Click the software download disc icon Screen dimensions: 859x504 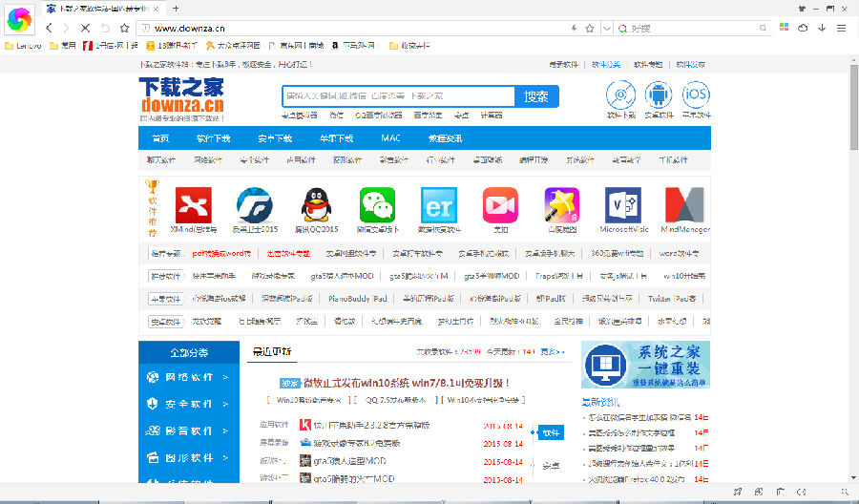click(x=620, y=94)
